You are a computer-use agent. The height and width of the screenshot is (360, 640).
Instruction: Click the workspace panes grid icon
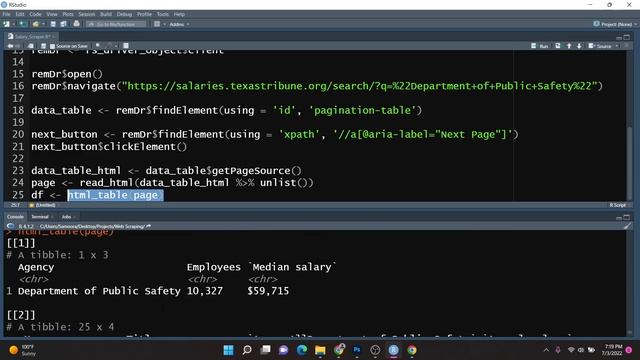(157, 24)
